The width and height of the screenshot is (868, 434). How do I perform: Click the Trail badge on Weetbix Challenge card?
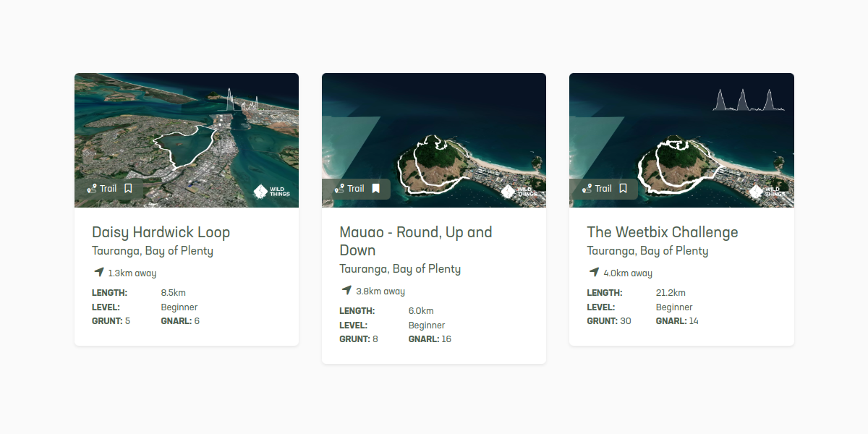(x=605, y=189)
